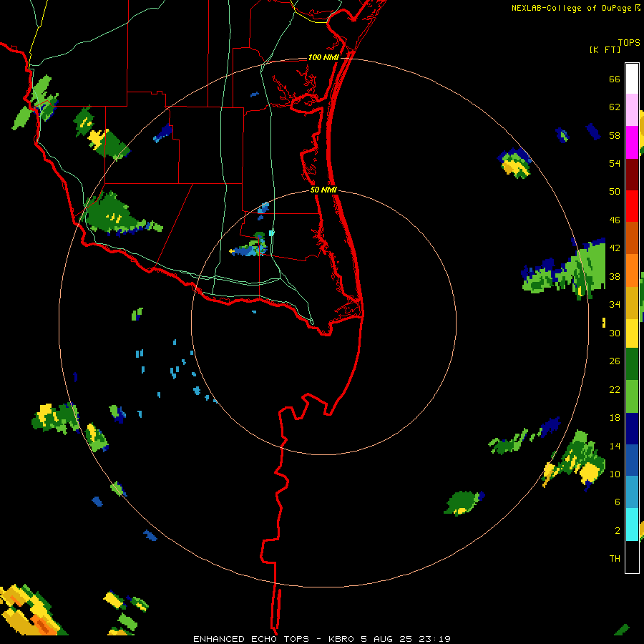Click the "[K FT]" units label

[605, 49]
